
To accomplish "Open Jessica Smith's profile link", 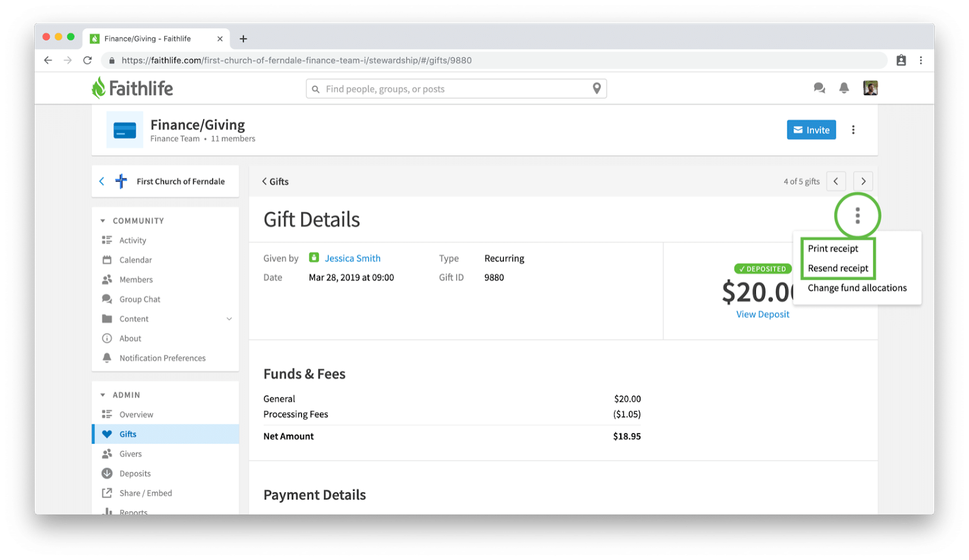I will pyautogui.click(x=352, y=258).
